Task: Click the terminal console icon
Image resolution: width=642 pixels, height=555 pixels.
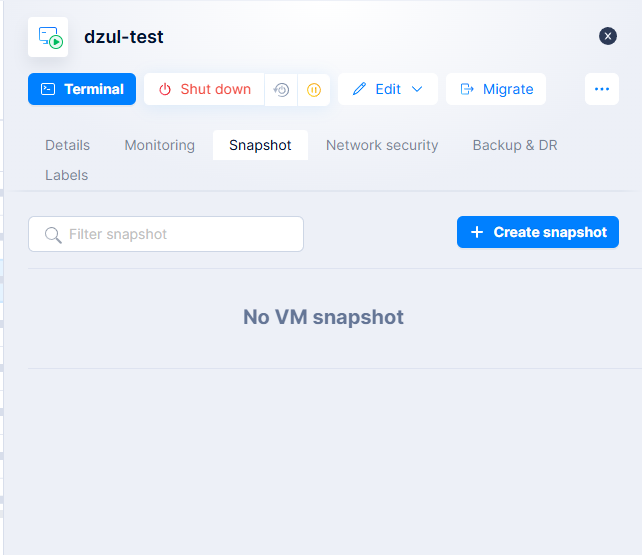Action: (x=48, y=89)
